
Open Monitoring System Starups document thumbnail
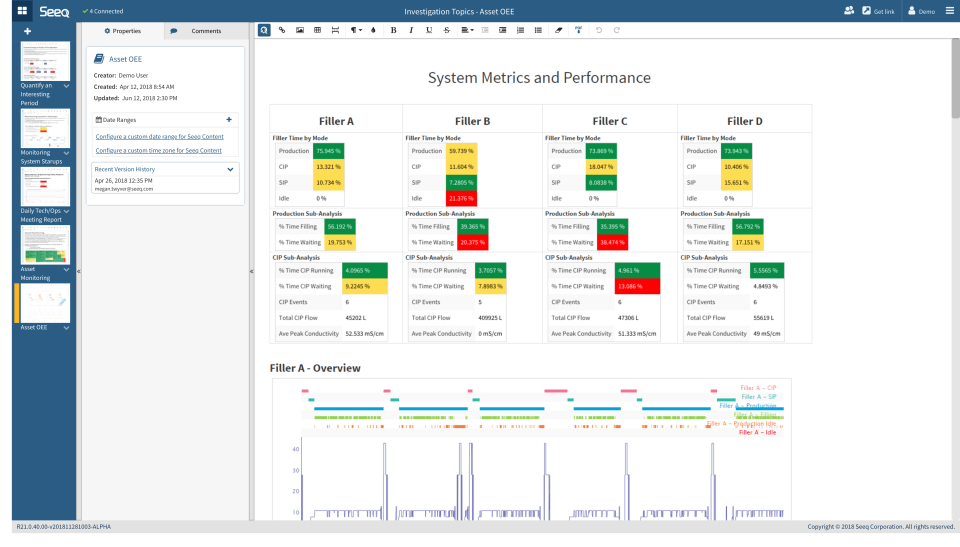point(45,128)
